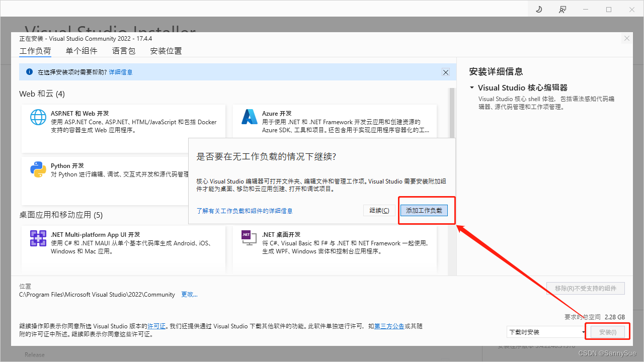644x362 pixels.
Task: Click the 桌面应用和移动应用 (5) heading
Action: [x=61, y=215]
